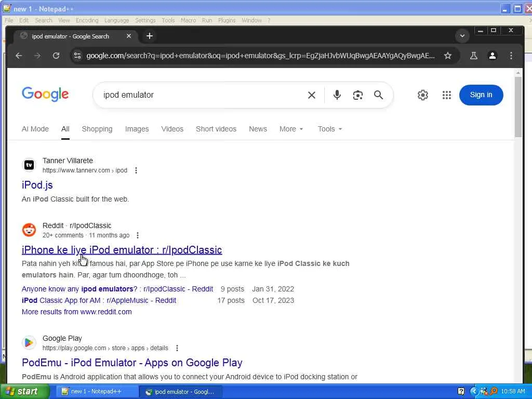Open the Notepad++ Settings menu
Image resolution: width=532 pixels, height=399 pixels.
coord(145,20)
